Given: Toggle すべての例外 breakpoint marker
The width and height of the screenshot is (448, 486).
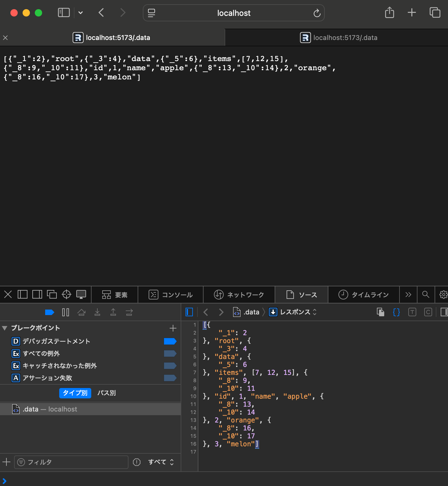Looking at the screenshot, I should click(170, 354).
